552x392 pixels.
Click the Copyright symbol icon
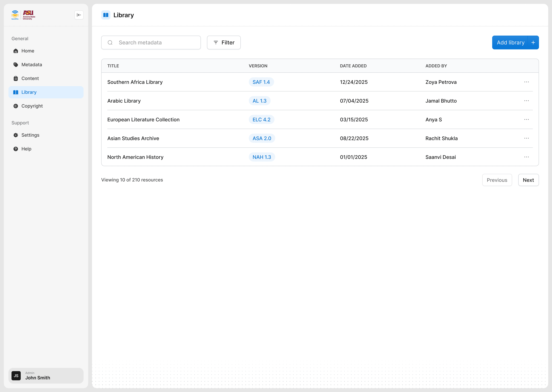[16, 106]
